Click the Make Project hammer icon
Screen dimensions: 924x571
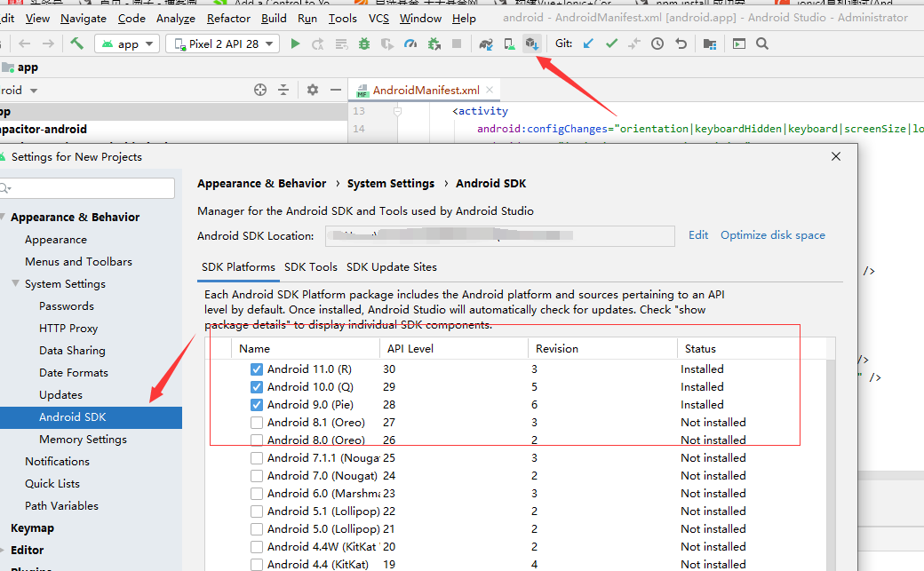tap(77, 44)
